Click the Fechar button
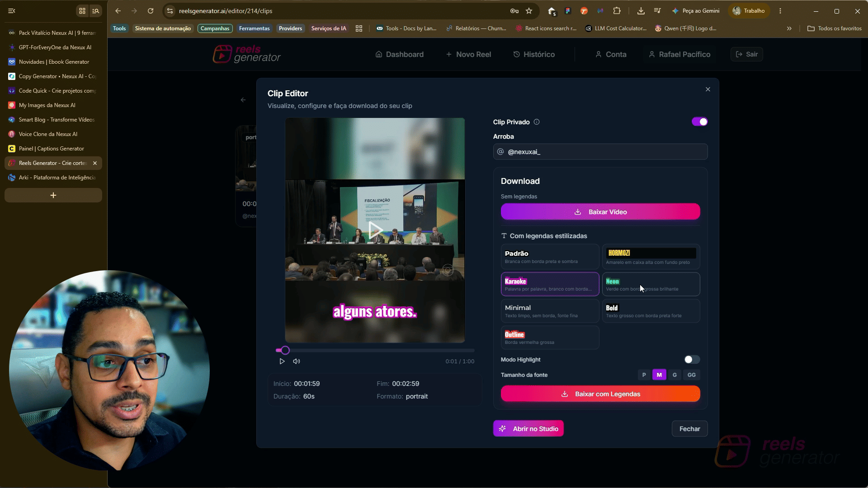The height and width of the screenshot is (488, 868). 690,429
